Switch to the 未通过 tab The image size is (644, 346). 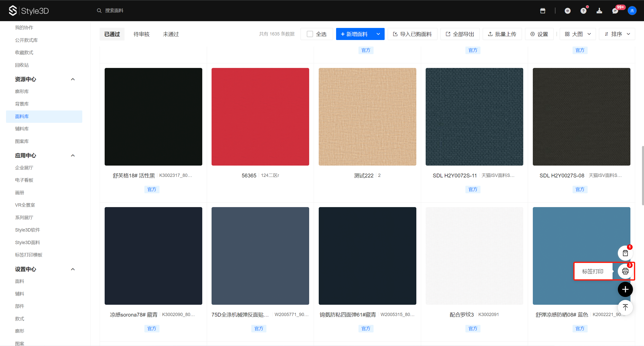(x=171, y=34)
